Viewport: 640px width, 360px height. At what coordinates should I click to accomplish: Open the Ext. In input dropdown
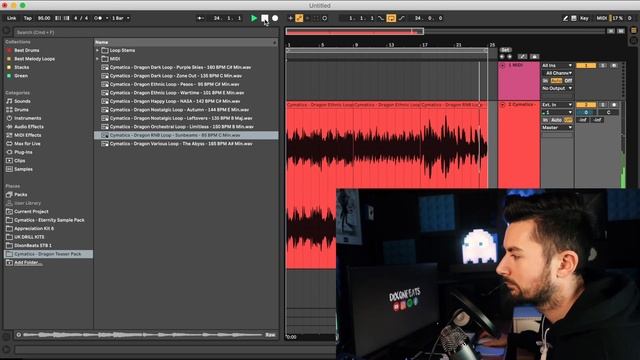[557, 105]
